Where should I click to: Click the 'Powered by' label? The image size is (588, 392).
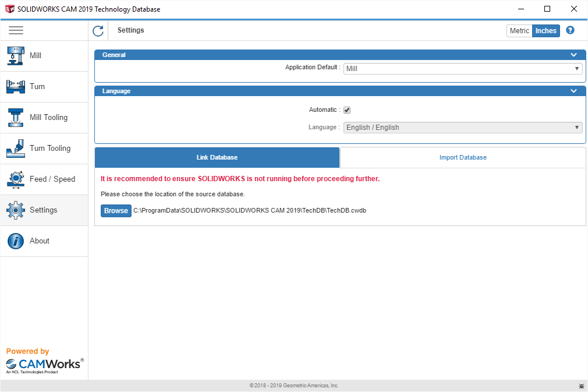tap(27, 351)
